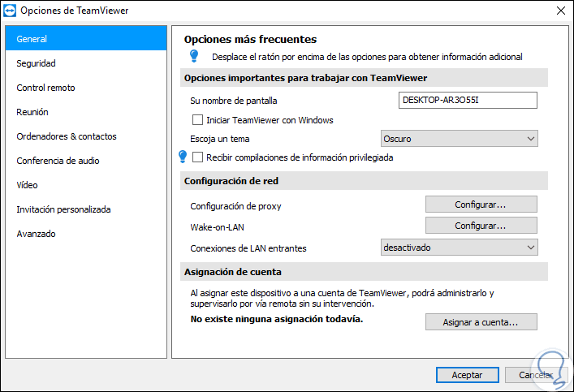Click the Asignación de cuenta heading

pos(233,272)
